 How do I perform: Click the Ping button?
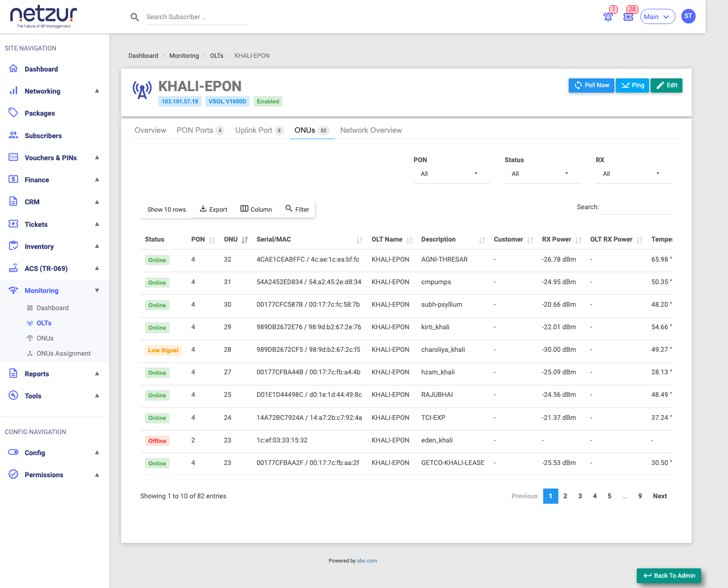click(x=632, y=85)
